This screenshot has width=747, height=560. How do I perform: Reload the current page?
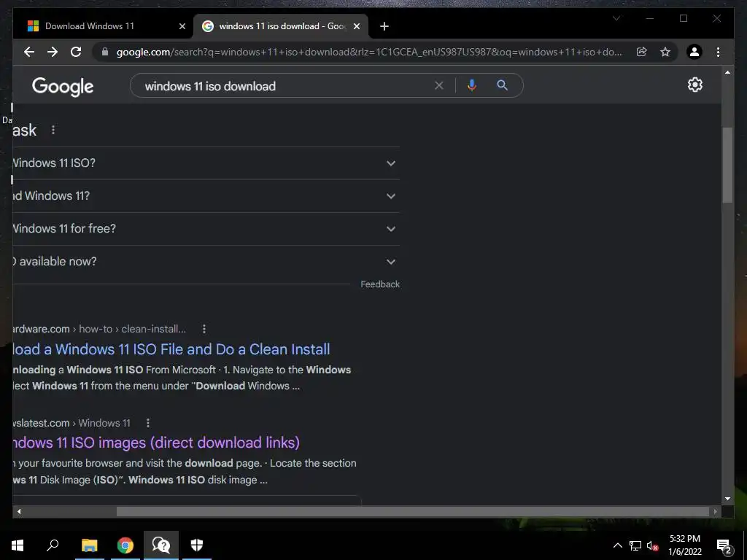click(76, 52)
